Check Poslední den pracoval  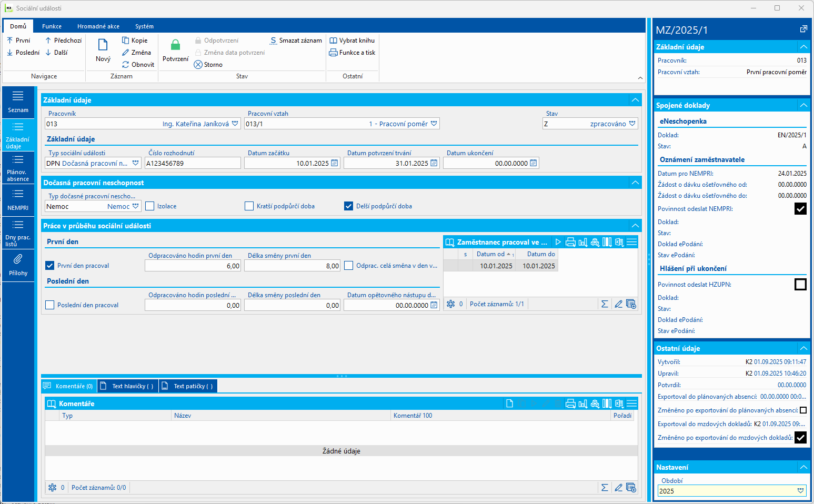click(50, 305)
